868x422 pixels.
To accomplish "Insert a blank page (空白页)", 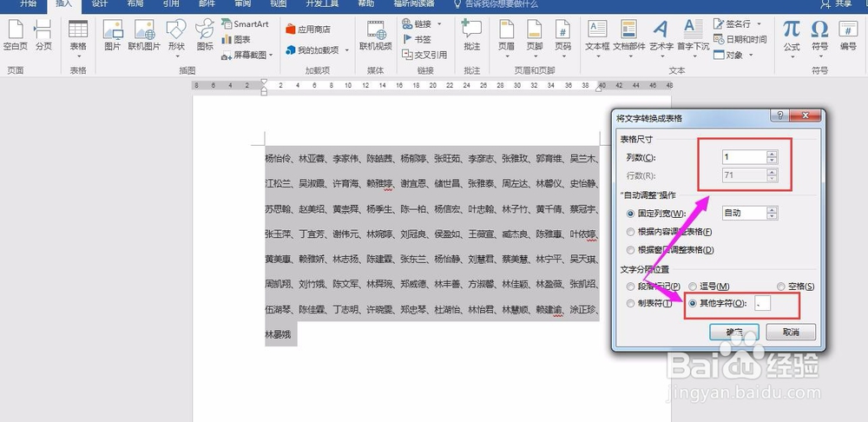I will pyautogui.click(x=15, y=36).
